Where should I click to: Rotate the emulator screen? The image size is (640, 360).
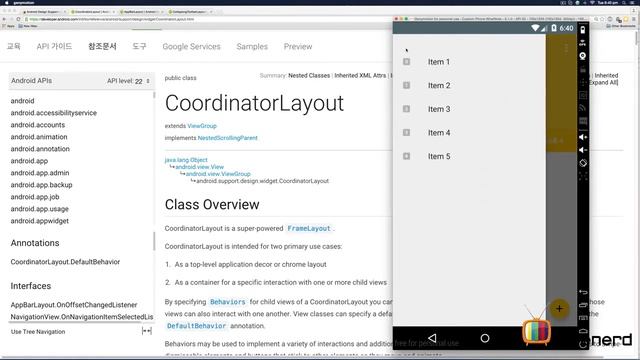coord(583,163)
